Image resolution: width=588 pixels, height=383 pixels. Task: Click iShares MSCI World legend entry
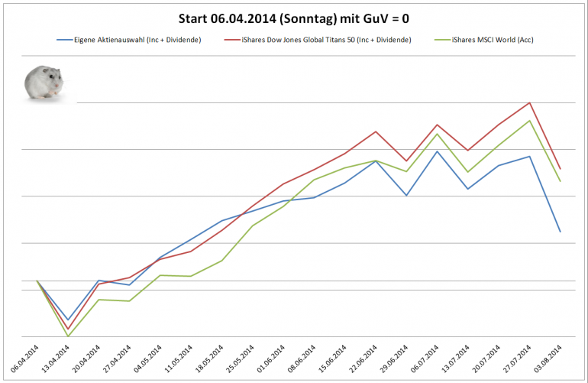pos(484,40)
